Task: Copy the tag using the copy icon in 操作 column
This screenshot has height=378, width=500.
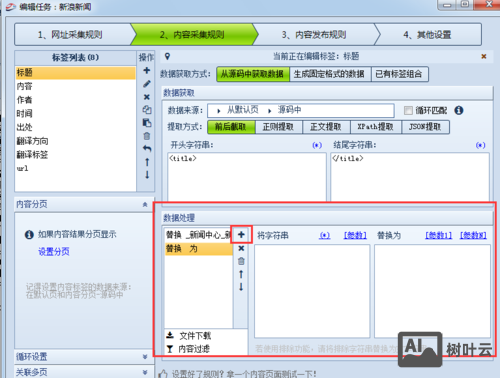Action: 147,110
